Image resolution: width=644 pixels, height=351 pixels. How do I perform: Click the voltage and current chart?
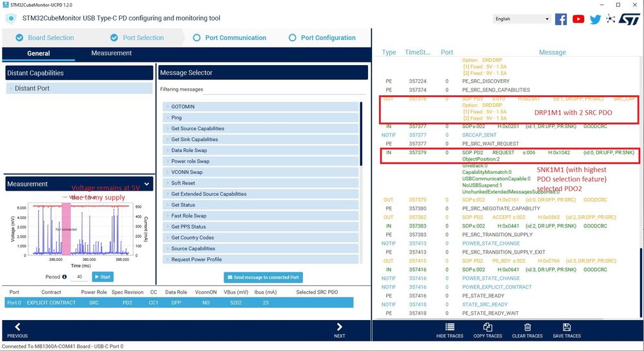[80, 229]
